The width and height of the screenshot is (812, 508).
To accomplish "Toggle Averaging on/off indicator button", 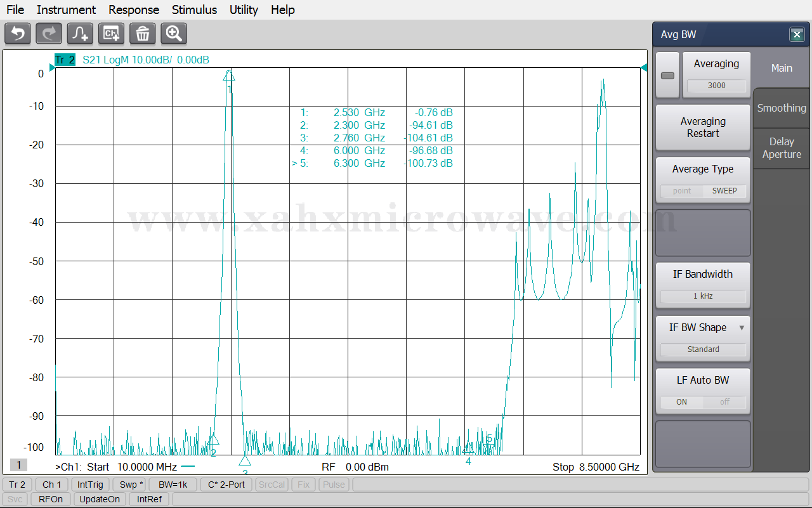I will 667,75.
